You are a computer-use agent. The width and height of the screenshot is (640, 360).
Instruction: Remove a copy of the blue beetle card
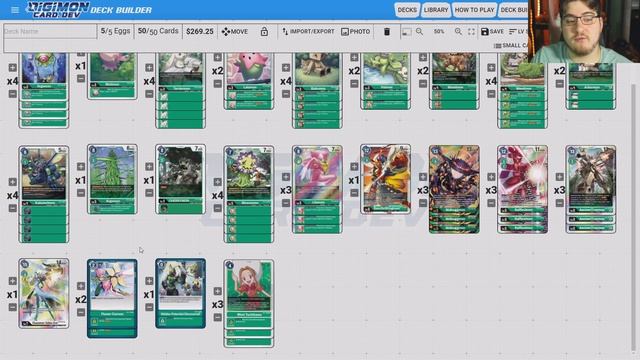click(12, 208)
